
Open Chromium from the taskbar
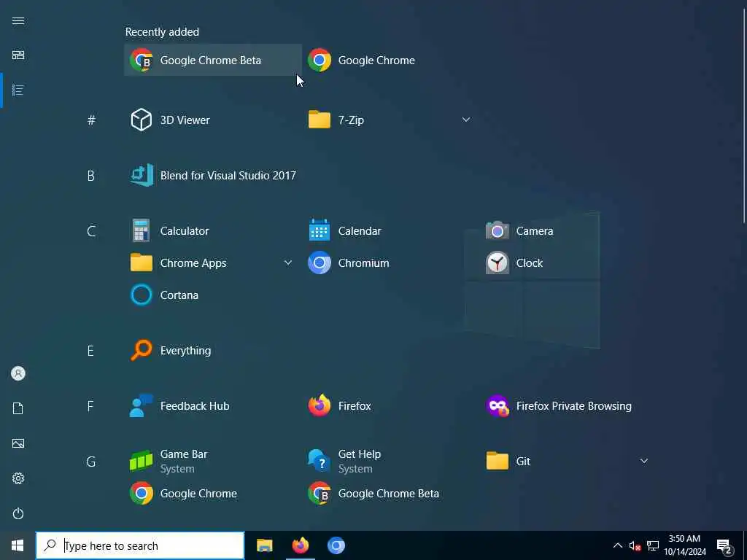coord(336,545)
